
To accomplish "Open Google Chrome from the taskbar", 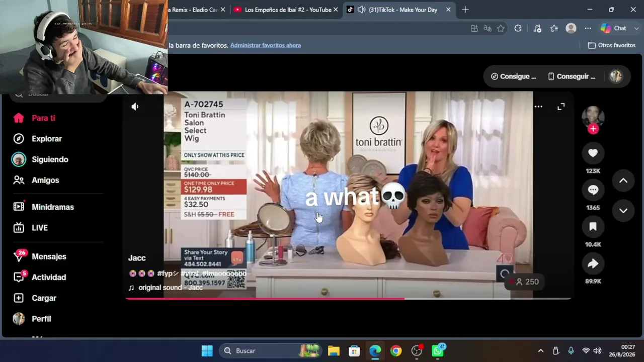I will 396,351.
